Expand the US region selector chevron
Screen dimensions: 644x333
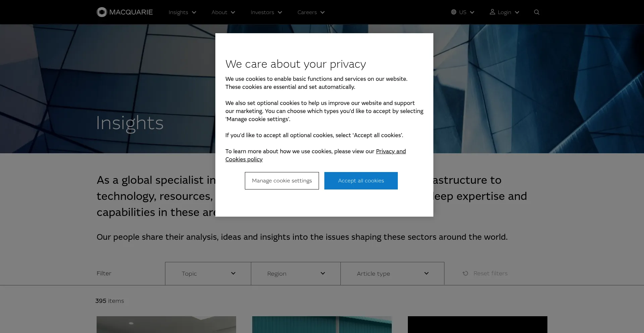(x=472, y=12)
